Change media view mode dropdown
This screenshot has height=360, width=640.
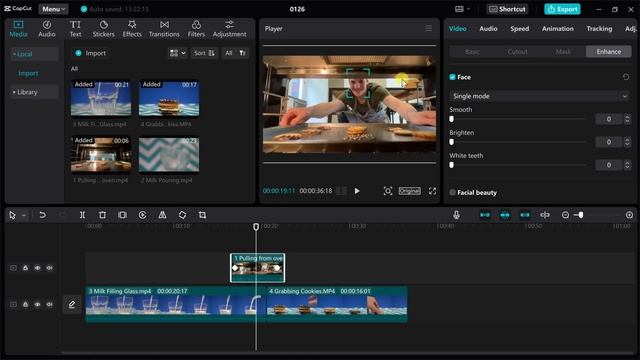tap(178, 53)
